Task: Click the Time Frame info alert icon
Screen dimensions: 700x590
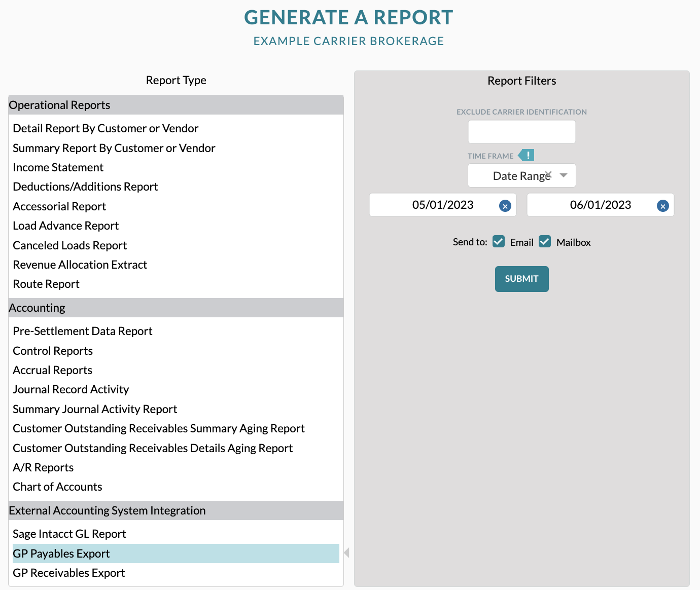Action: click(527, 155)
